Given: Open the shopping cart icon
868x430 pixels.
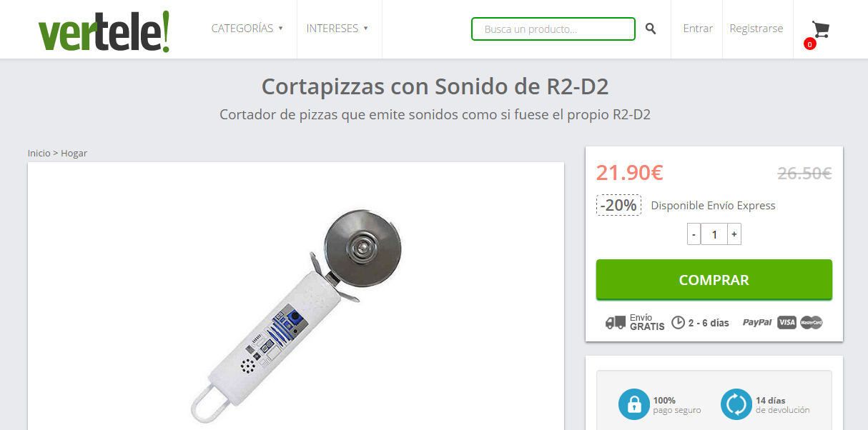Looking at the screenshot, I should pos(821,29).
